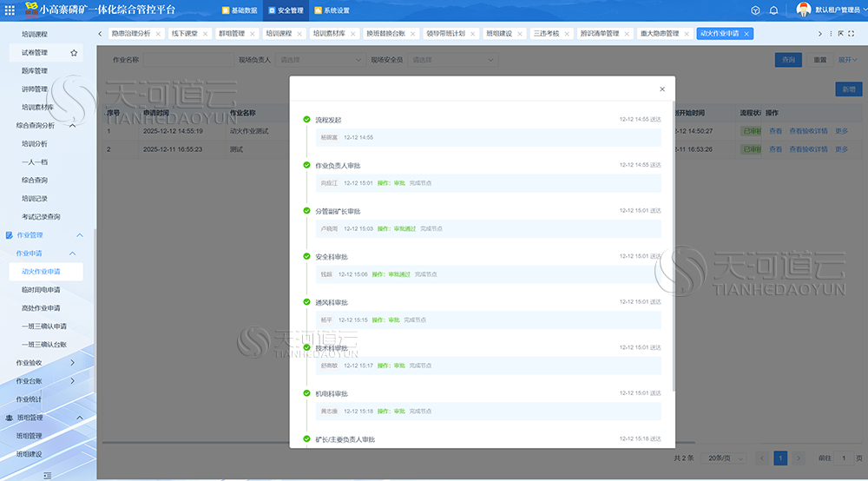This screenshot has width=868, height=481.
Task: Close the 群组管理 tab
Action: pos(252,34)
